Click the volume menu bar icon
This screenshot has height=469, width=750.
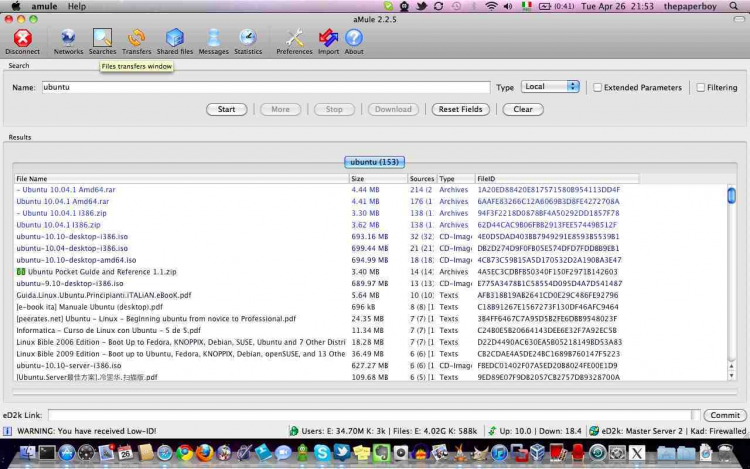click(x=508, y=6)
